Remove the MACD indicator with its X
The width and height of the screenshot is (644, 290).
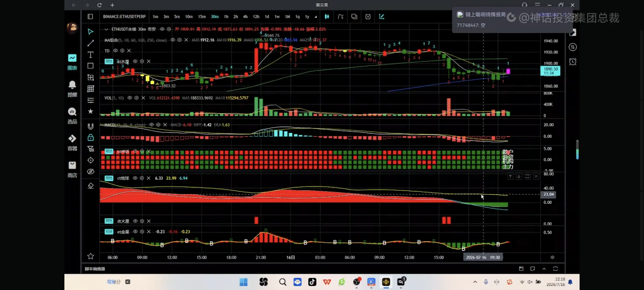click(165, 125)
